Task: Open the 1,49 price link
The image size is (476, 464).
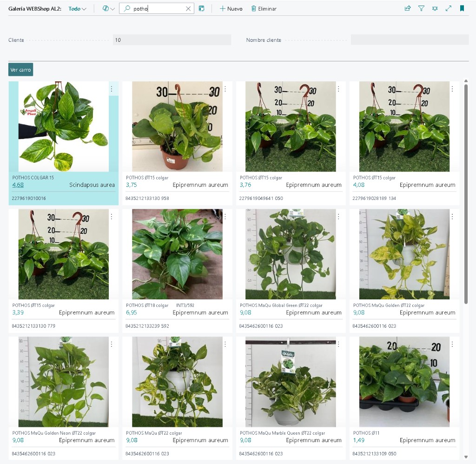Action: [358, 440]
